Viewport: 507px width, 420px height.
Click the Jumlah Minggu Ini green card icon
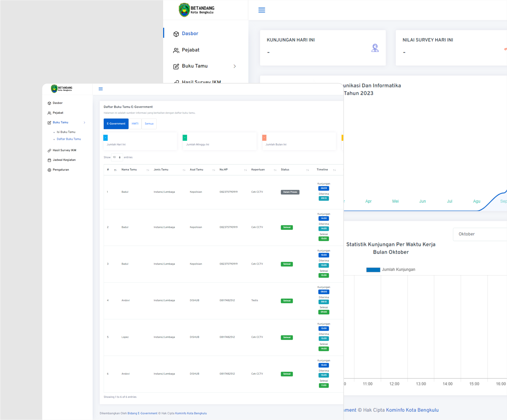click(185, 138)
